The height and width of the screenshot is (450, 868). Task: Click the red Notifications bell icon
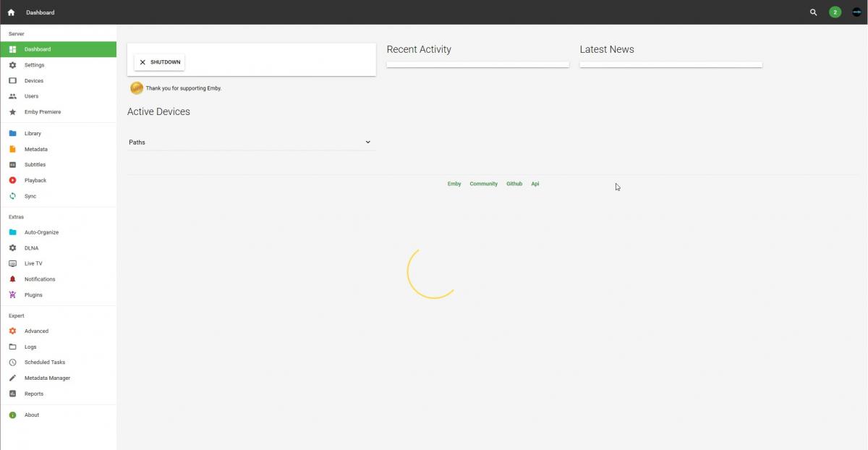coord(12,279)
